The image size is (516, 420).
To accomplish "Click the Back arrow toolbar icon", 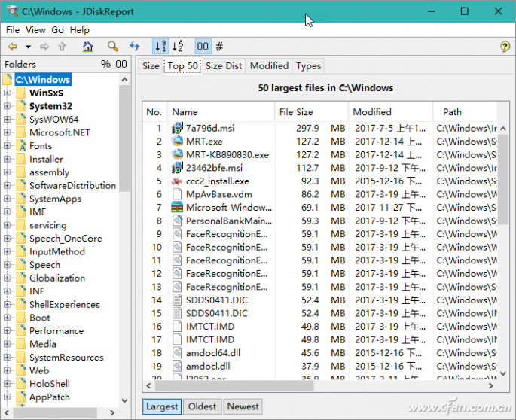I will 13,47.
